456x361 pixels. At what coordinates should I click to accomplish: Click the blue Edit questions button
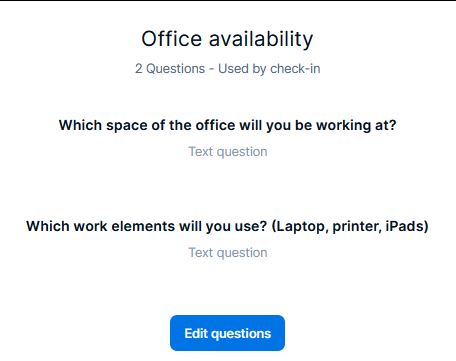(x=227, y=333)
